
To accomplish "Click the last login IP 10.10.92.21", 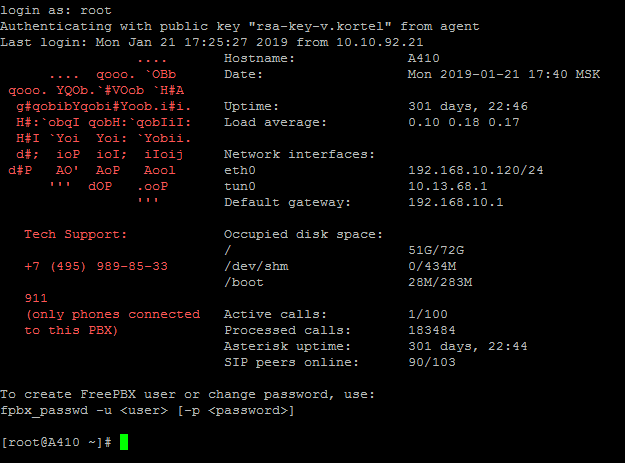I will 379,42.
